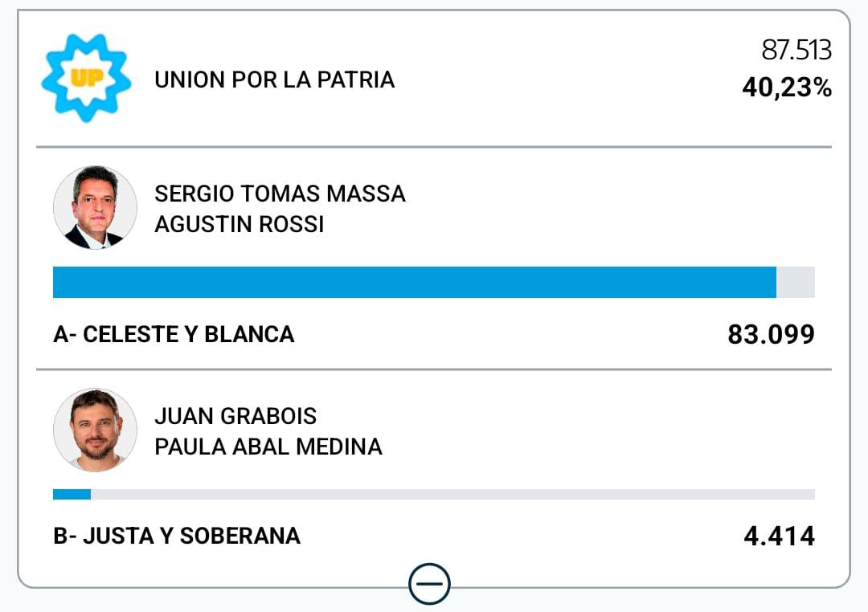Collapse the card with the minus circle icon
The width and height of the screenshot is (868, 612).
tap(429, 584)
